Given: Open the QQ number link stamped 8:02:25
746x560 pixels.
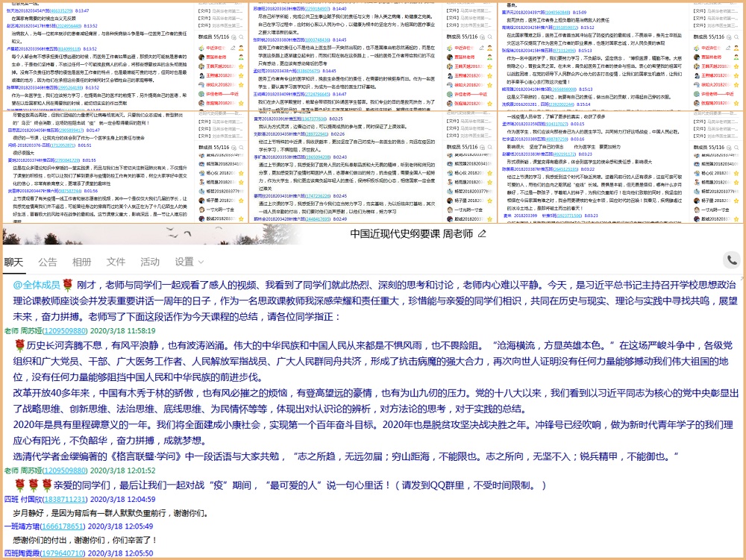Looking at the screenshot, I should [x=315, y=119].
